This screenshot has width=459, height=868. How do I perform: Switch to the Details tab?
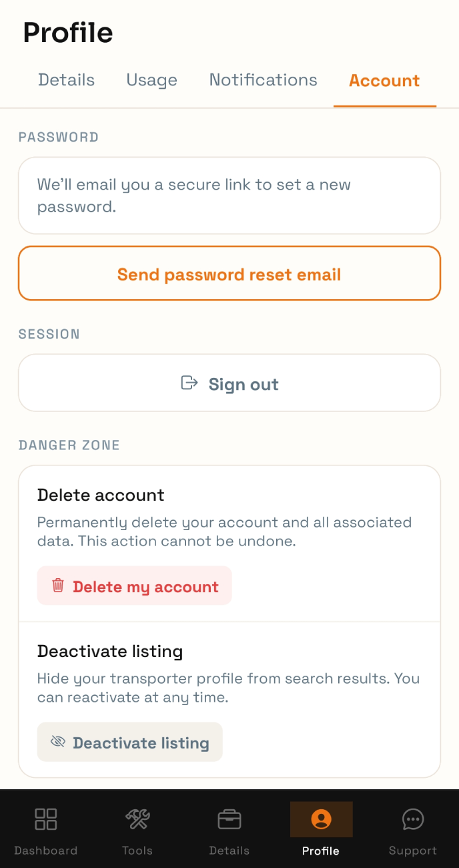[x=66, y=80]
